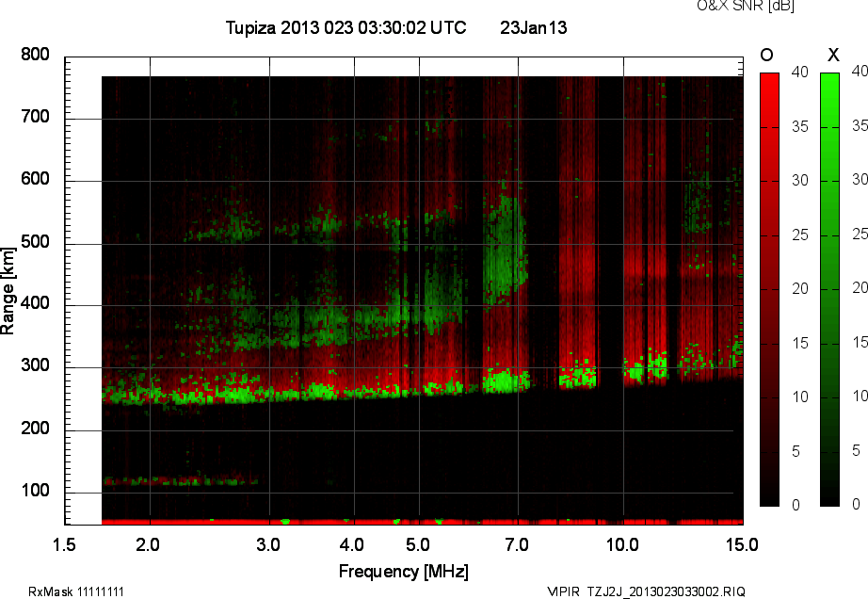Click the 5.0 frequency axis label
Viewport: 868px width, 599px height.
click(x=418, y=545)
